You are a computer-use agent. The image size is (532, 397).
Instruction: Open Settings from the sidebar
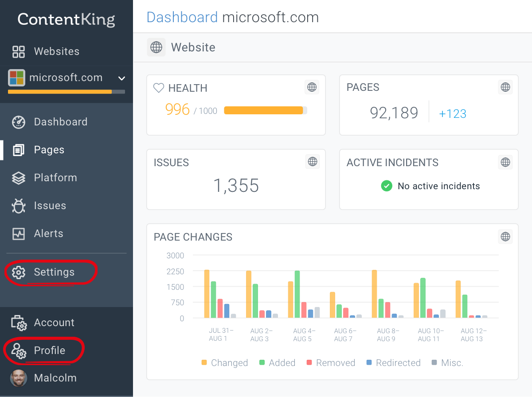pyautogui.click(x=54, y=272)
